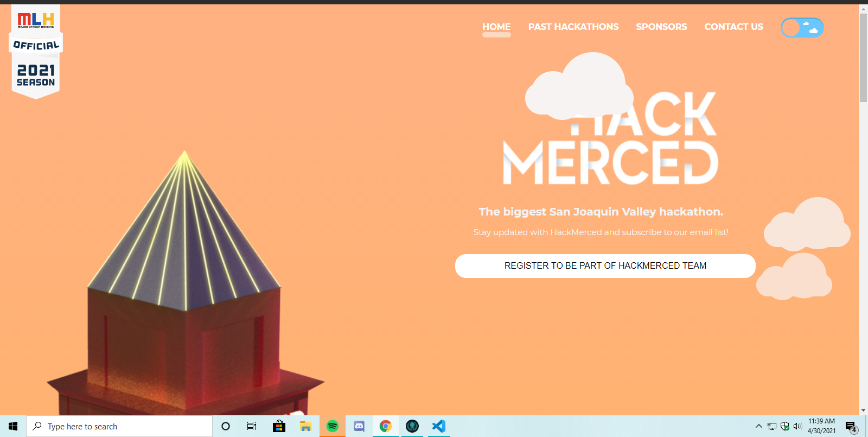
Task: Click Register to be part of HackMerced team
Action: (605, 266)
